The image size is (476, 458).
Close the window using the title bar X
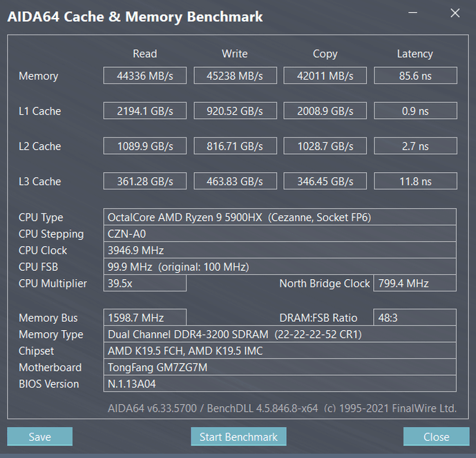pyautogui.click(x=454, y=14)
